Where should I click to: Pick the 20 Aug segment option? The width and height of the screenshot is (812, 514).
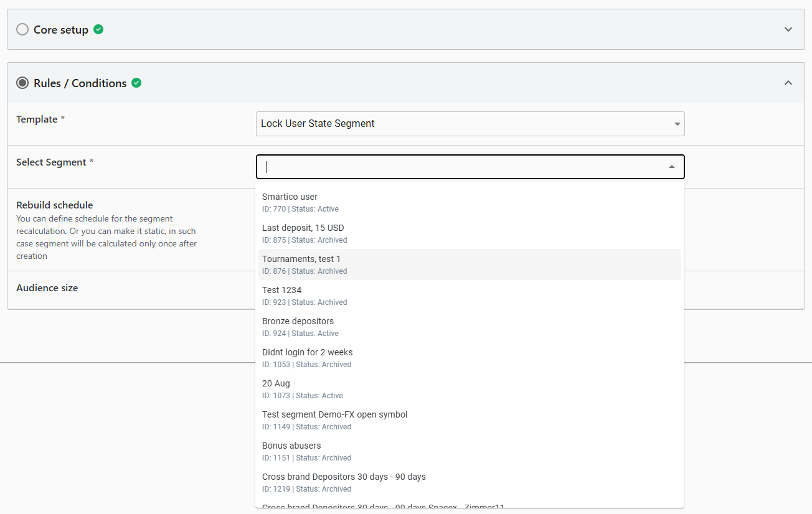click(x=470, y=389)
